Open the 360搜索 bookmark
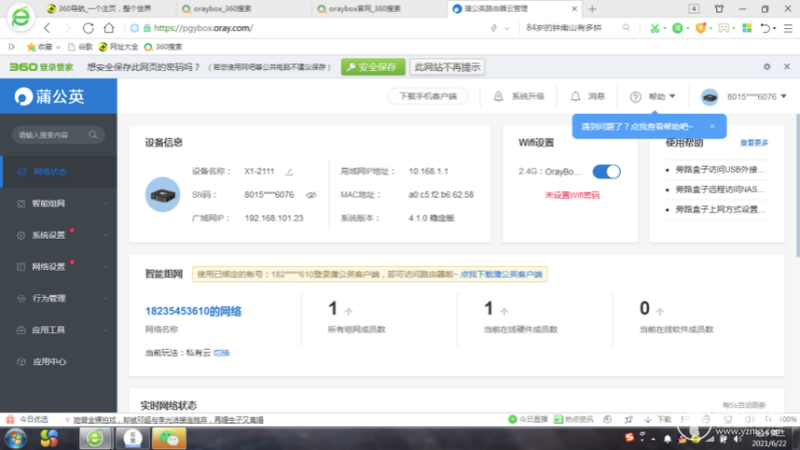The width and height of the screenshot is (800, 450). 163,47
